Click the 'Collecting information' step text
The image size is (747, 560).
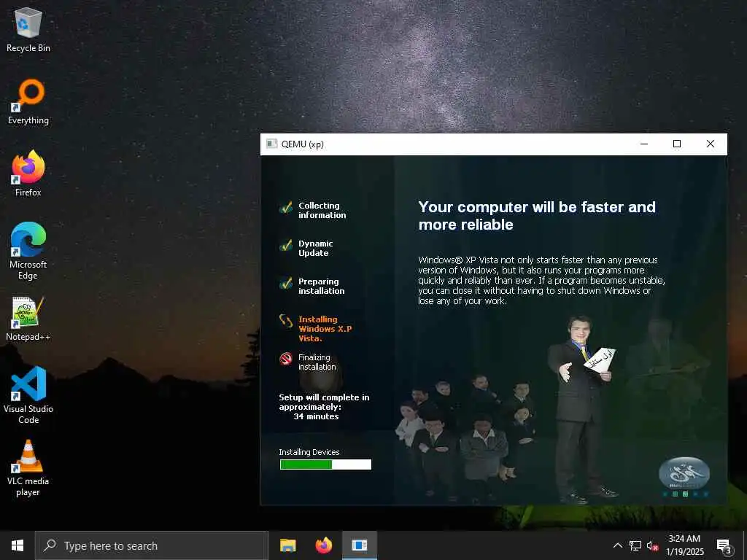click(322, 210)
